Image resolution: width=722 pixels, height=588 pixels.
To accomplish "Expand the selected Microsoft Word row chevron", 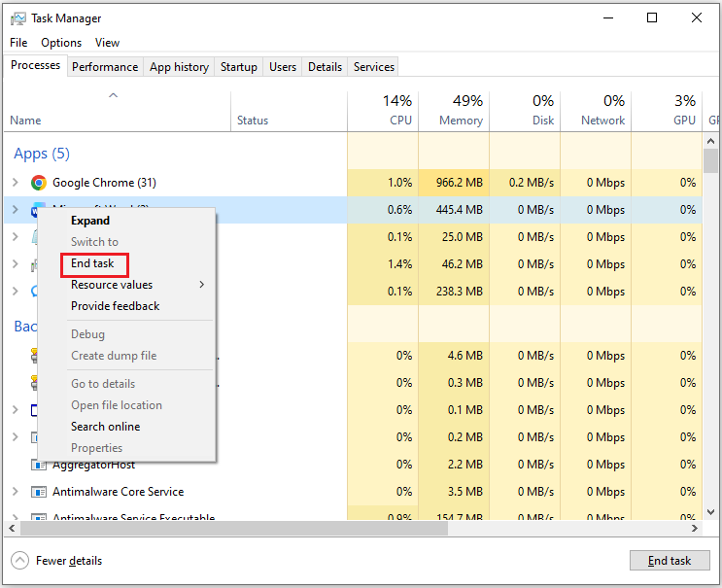I will point(16,210).
